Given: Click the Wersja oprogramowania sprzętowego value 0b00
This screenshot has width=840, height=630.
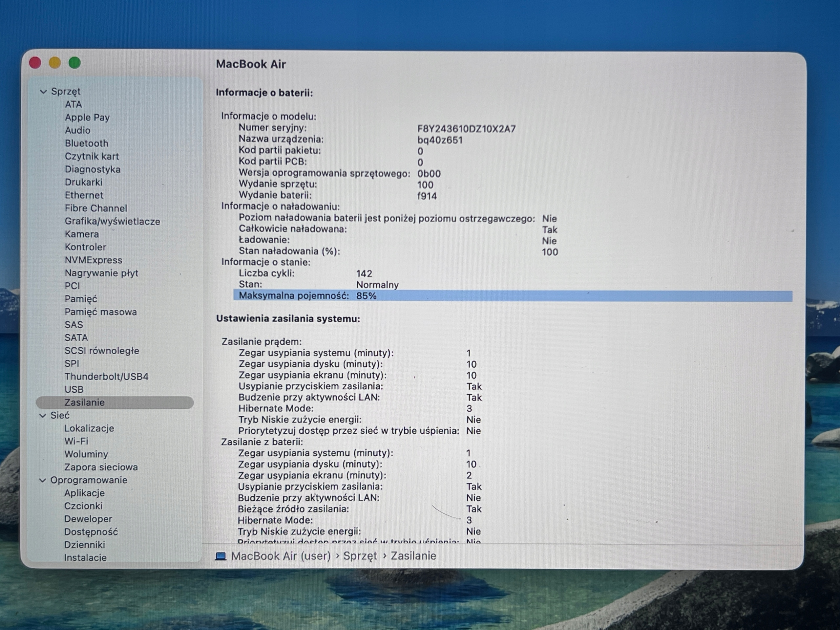Looking at the screenshot, I should tap(429, 174).
